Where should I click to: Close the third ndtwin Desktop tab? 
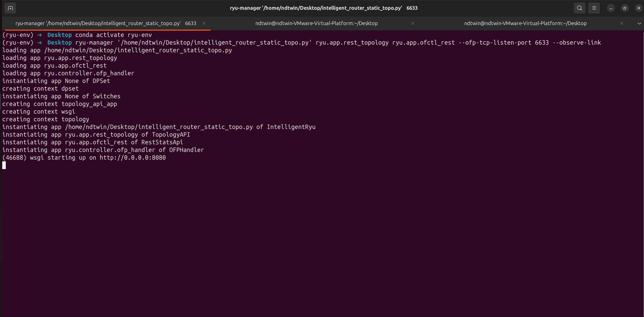622,23
